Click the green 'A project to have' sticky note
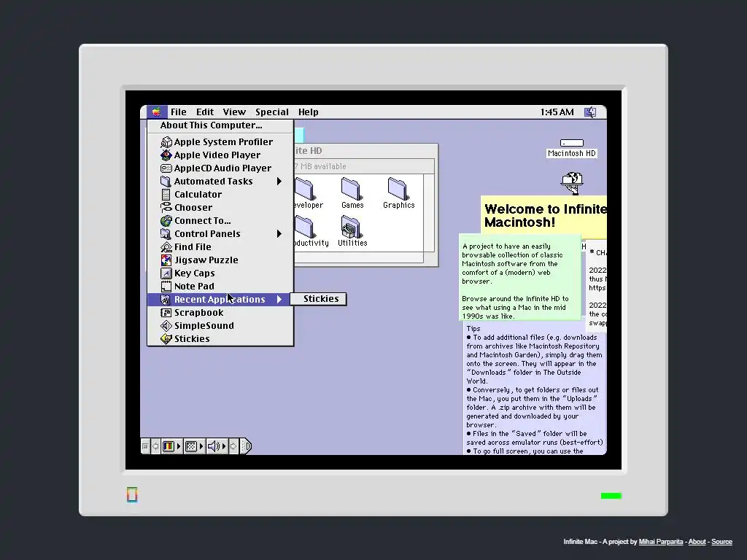The image size is (747, 560). (519, 276)
